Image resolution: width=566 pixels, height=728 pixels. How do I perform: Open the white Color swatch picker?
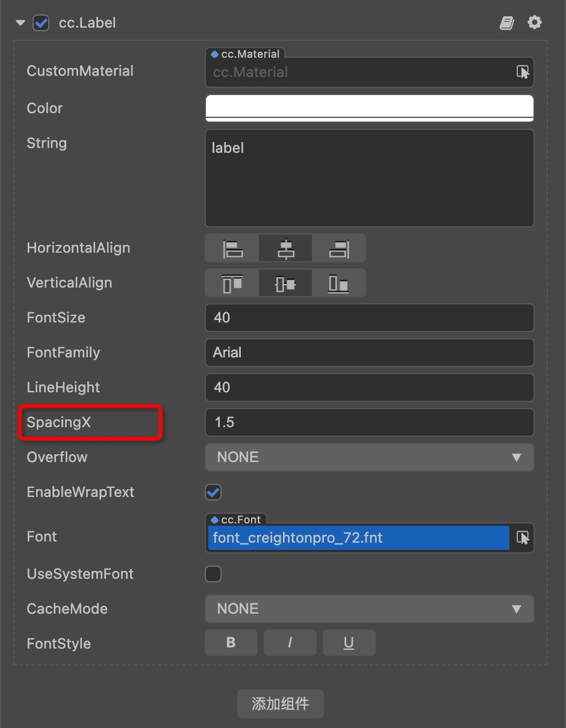369,108
